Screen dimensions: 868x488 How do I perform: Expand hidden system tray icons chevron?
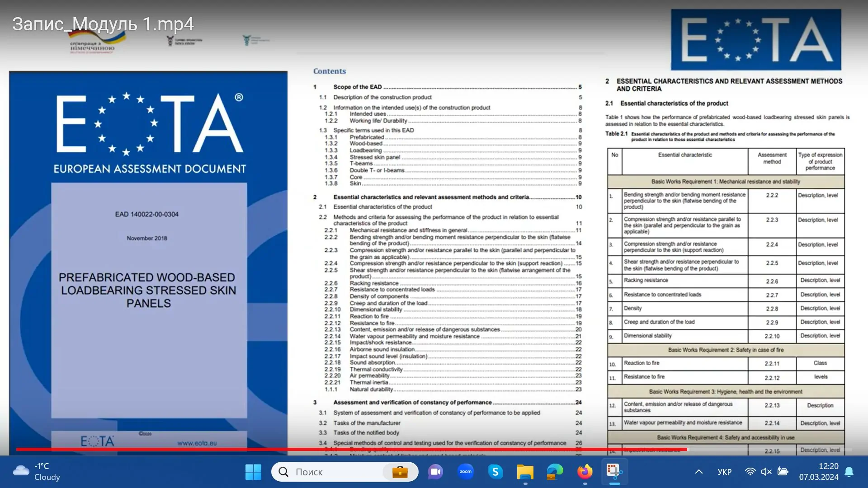click(698, 472)
